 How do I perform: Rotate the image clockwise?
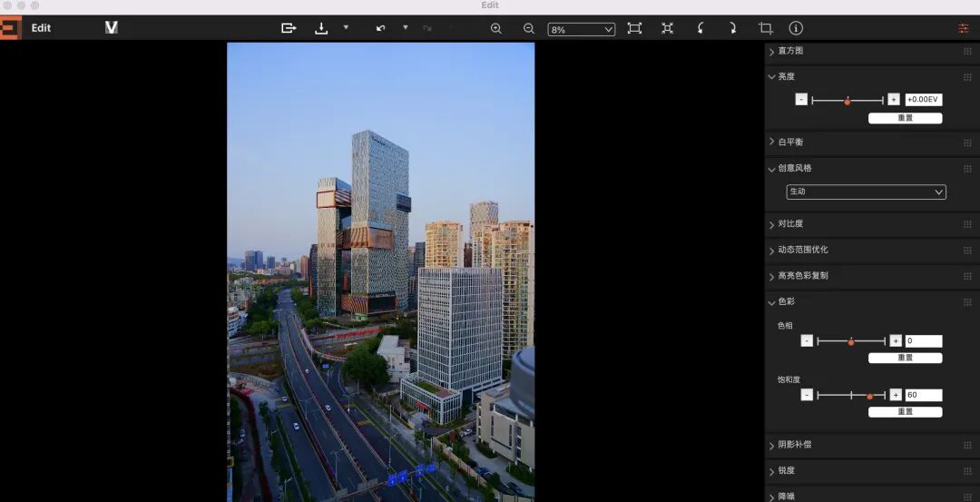coord(732,28)
